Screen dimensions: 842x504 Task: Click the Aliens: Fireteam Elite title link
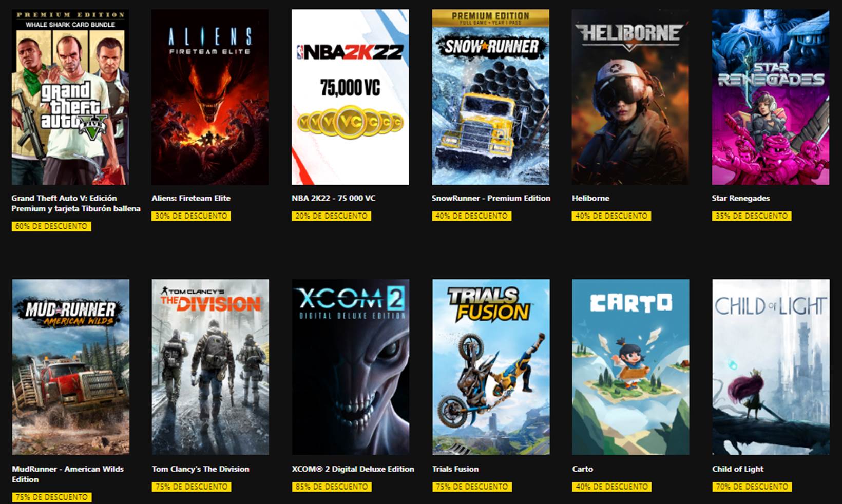click(x=191, y=198)
